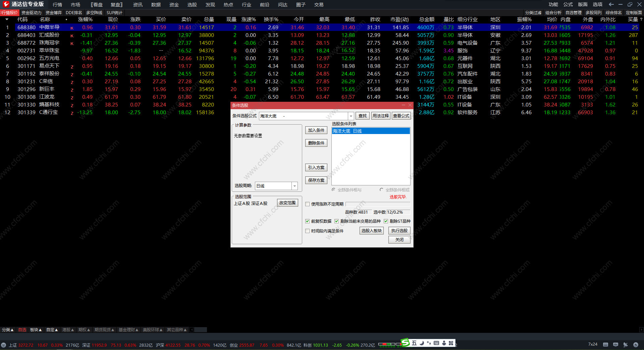Click the Tongdaxin red logo icon
The height and width of the screenshot is (350, 644).
click(6, 4)
